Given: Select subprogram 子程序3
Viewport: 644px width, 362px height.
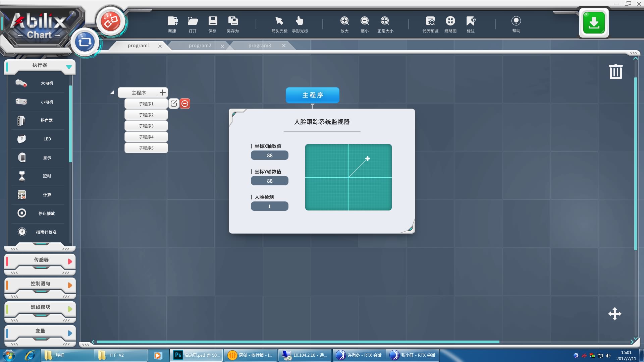Looking at the screenshot, I should click(146, 126).
